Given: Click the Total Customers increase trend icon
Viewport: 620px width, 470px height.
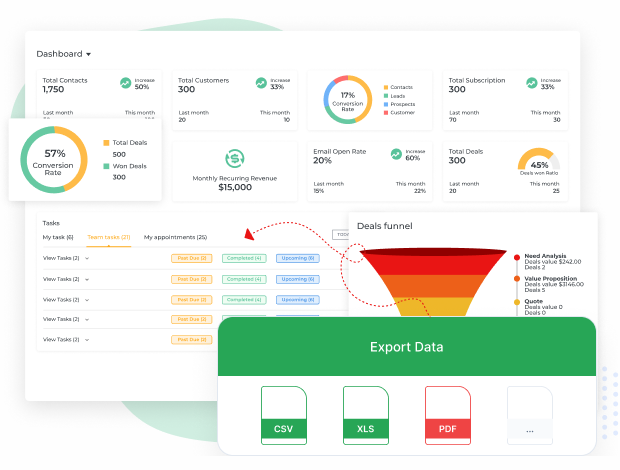Looking at the screenshot, I should [261, 83].
